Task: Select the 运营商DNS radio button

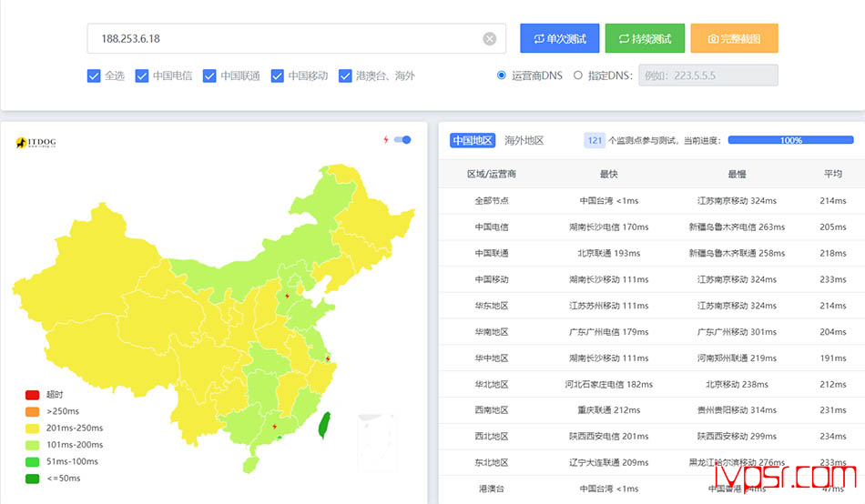Action: 502,76
